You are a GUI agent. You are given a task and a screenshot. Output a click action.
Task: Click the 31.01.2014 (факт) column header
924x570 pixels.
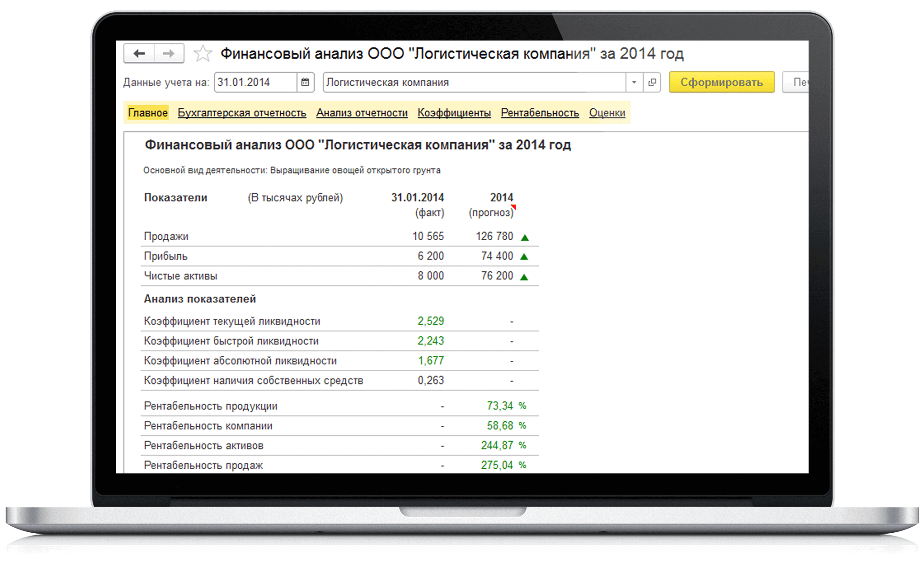point(418,205)
